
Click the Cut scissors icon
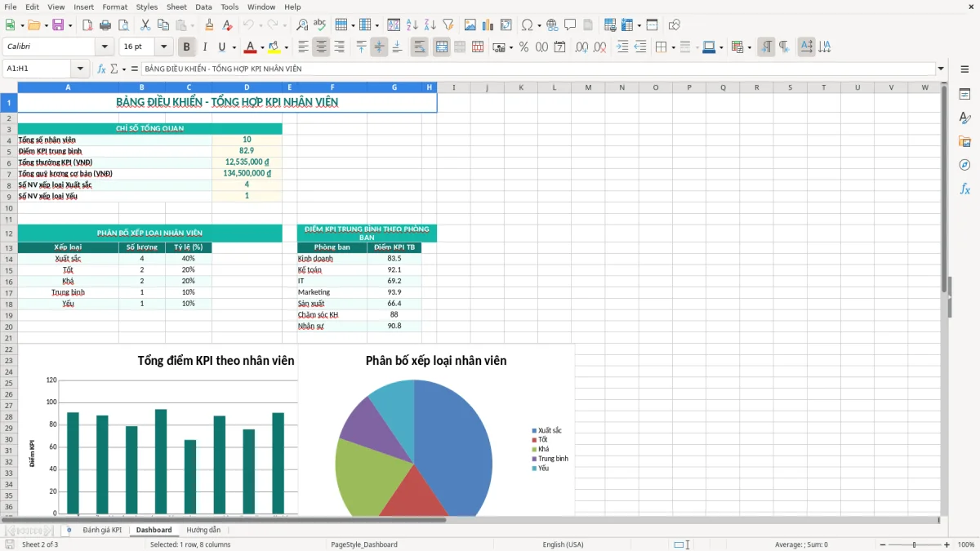click(145, 25)
